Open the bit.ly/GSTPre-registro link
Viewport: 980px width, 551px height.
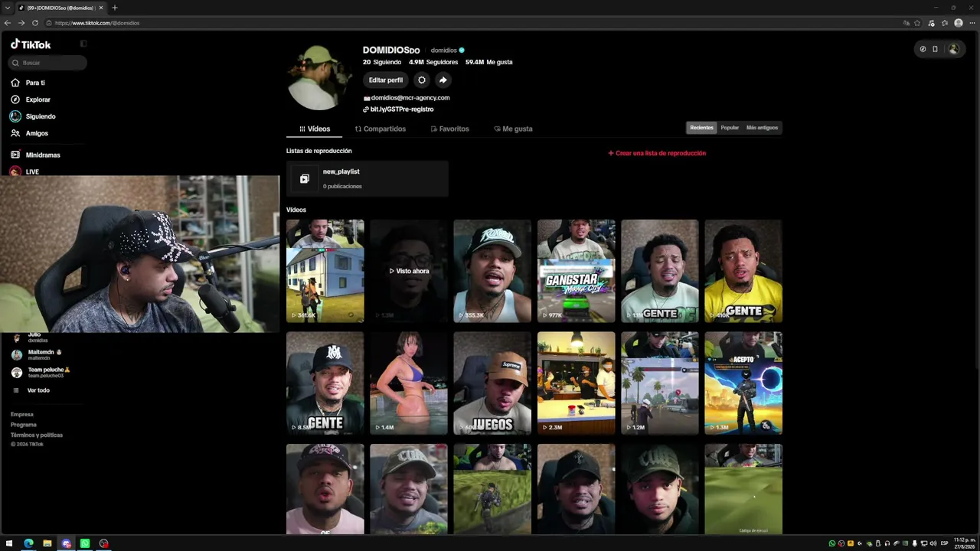point(402,109)
